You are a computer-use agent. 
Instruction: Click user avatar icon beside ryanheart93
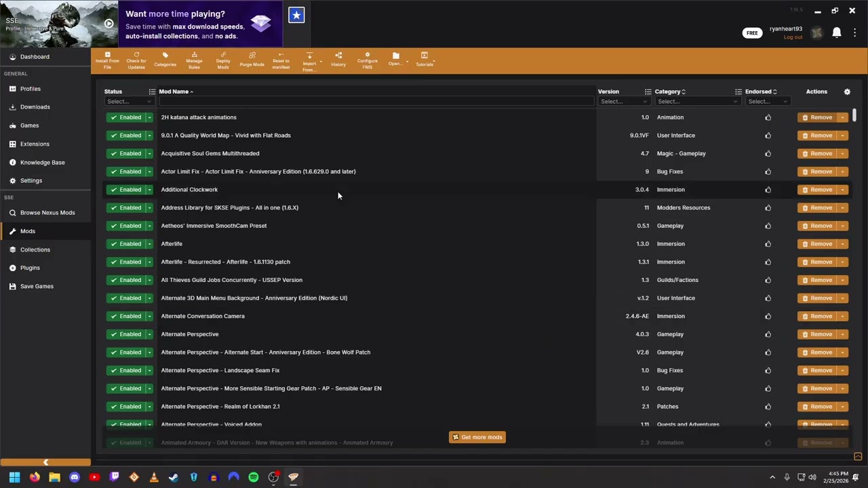[x=816, y=33]
